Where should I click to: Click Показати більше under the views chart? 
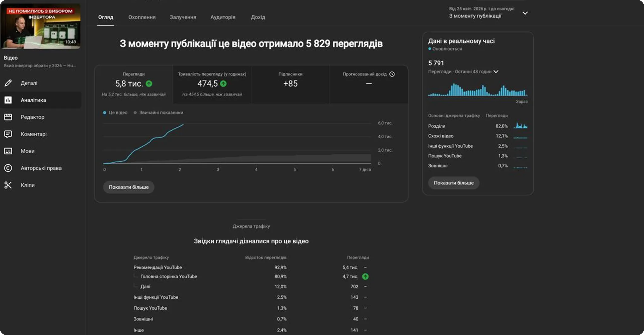(129, 187)
